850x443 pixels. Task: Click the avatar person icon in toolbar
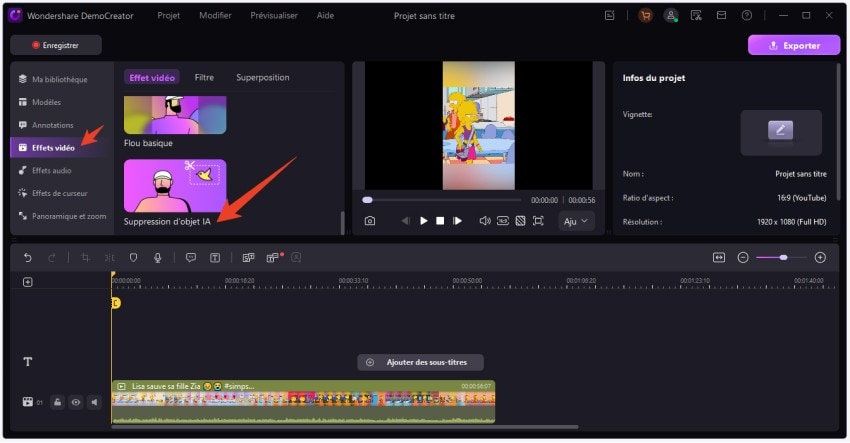(x=296, y=258)
